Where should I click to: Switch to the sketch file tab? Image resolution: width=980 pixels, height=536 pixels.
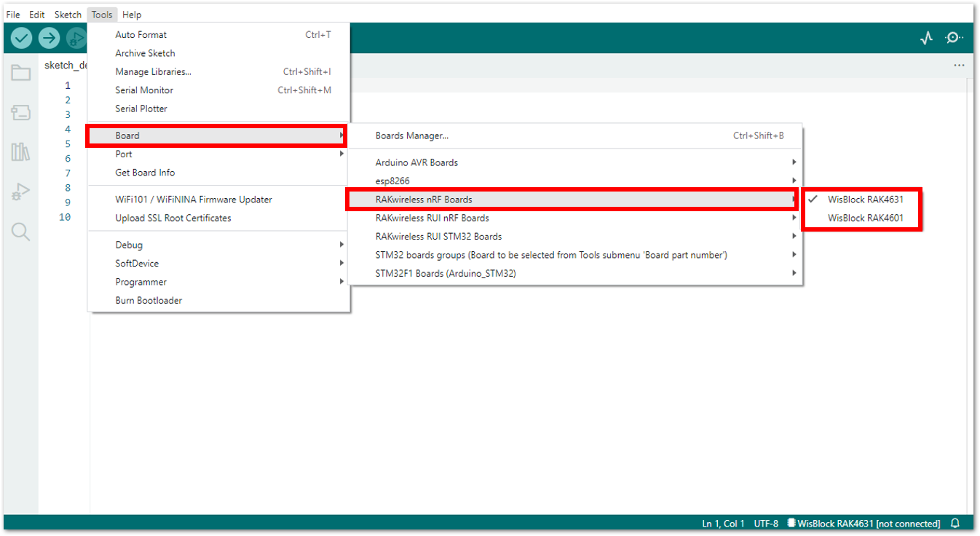point(66,66)
